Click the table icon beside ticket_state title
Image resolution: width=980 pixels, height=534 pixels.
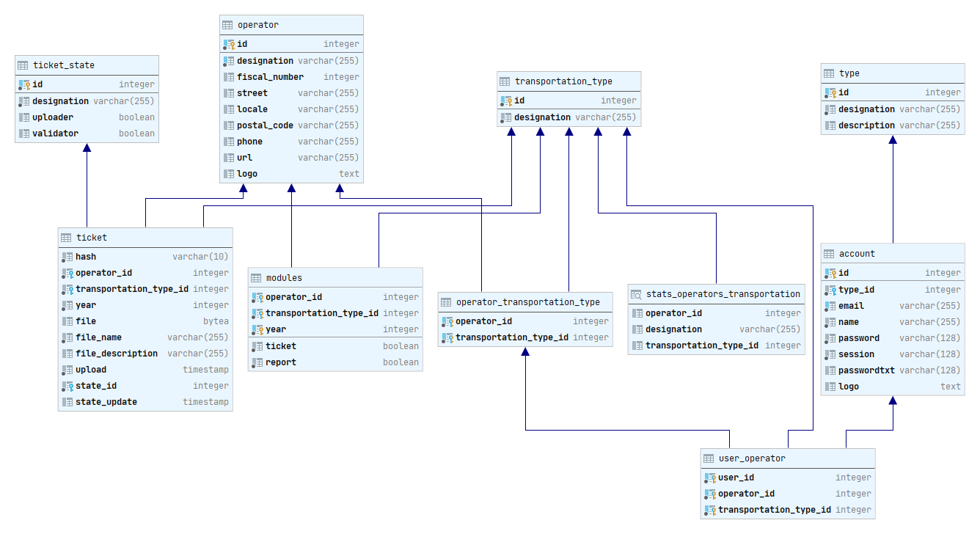pyautogui.click(x=23, y=65)
